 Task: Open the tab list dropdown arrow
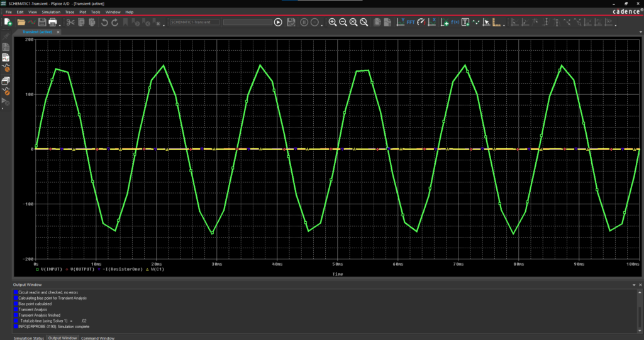point(641,31)
